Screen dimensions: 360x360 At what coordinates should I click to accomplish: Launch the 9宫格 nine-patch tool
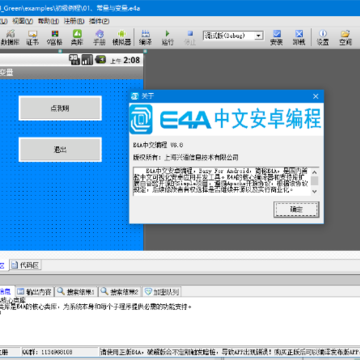pyautogui.click(x=55, y=37)
